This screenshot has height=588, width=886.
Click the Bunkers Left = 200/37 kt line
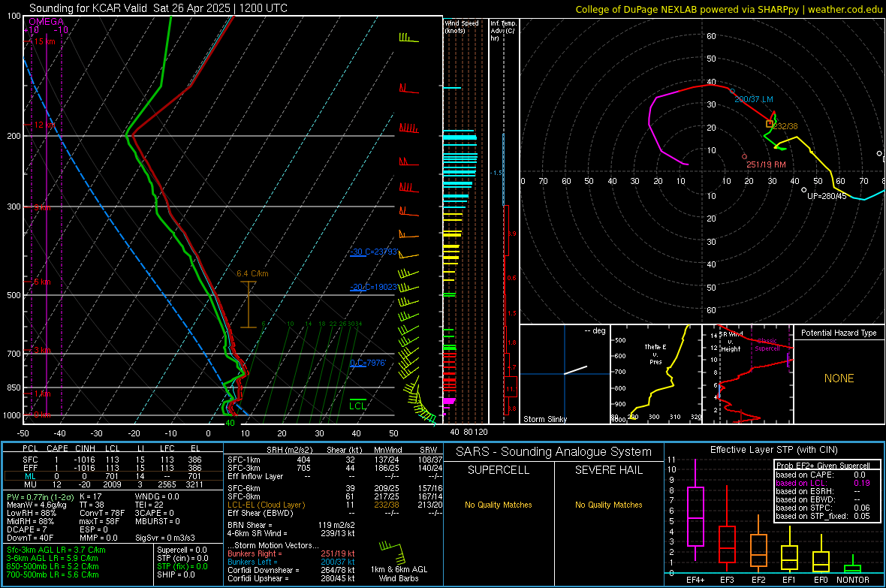tap(291, 562)
